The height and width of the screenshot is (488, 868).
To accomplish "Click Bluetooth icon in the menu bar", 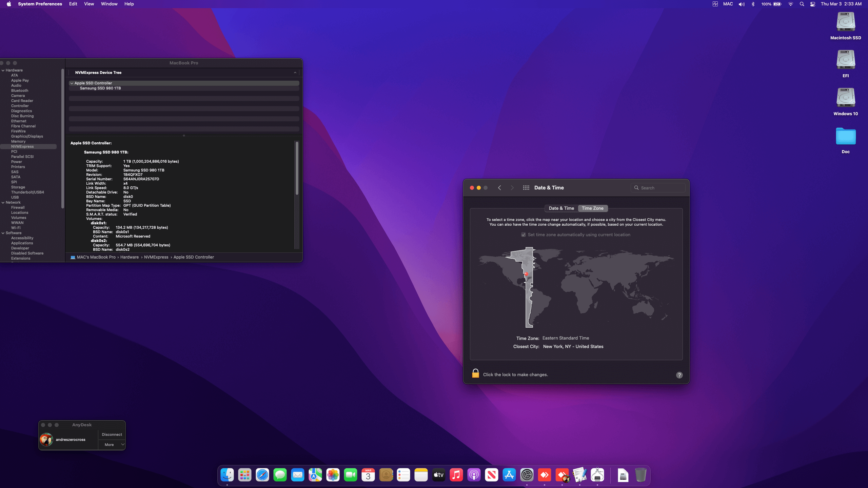I will click(x=753, y=4).
